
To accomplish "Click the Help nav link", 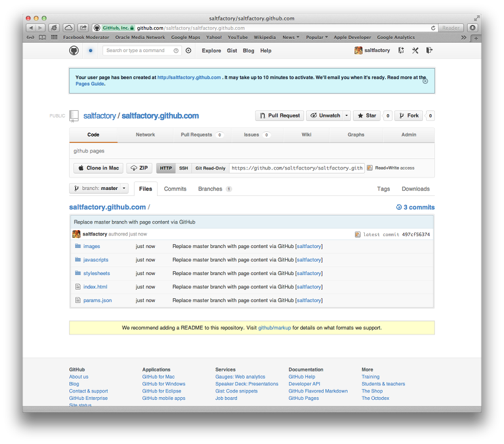I will 266,51.
